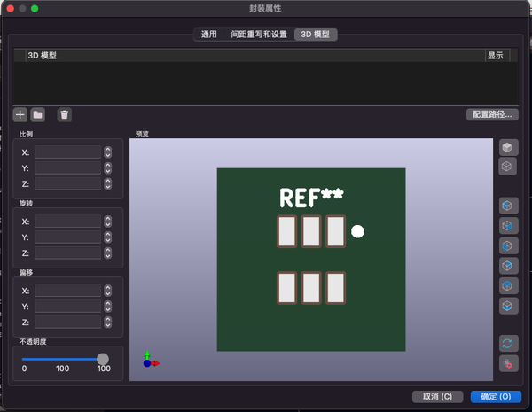Click the 比例 Z spin stepper
This screenshot has height=412, width=532.
click(x=108, y=183)
